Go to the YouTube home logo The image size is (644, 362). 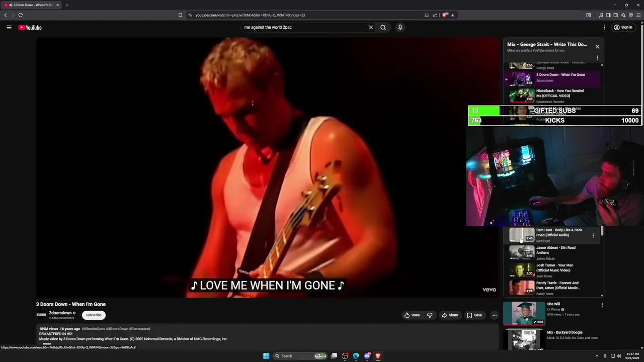click(x=30, y=28)
